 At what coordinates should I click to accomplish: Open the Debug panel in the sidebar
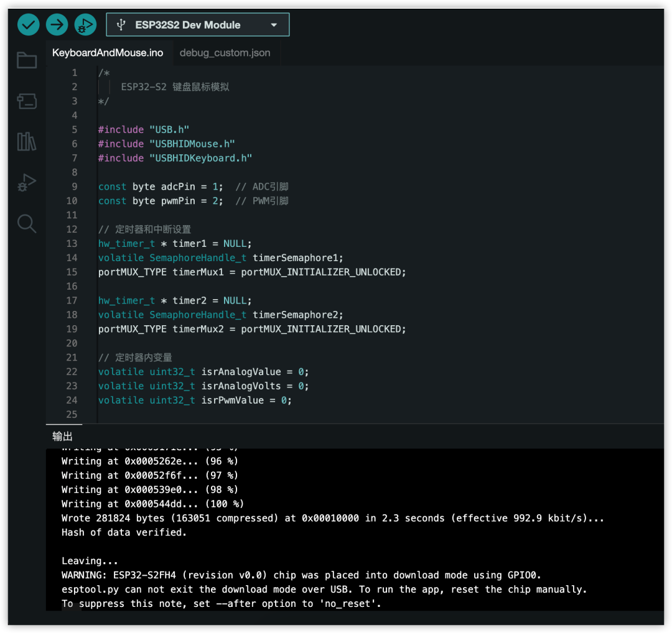point(27,182)
